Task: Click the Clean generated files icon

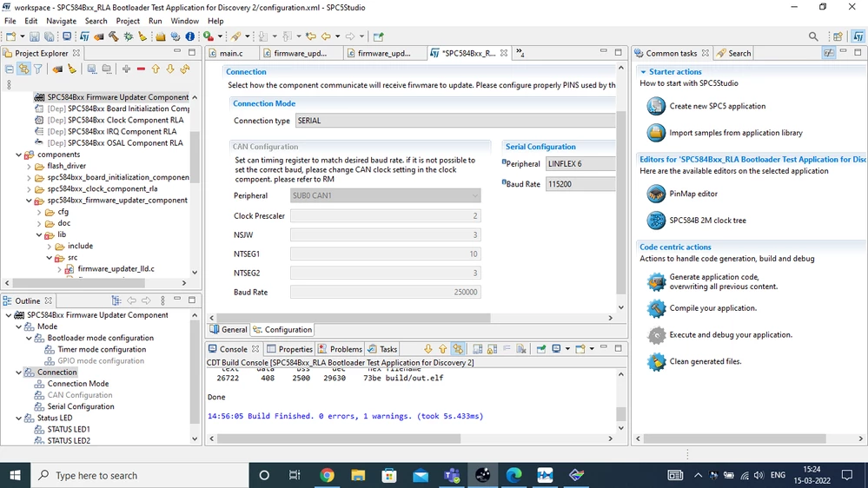Action: [656, 362]
